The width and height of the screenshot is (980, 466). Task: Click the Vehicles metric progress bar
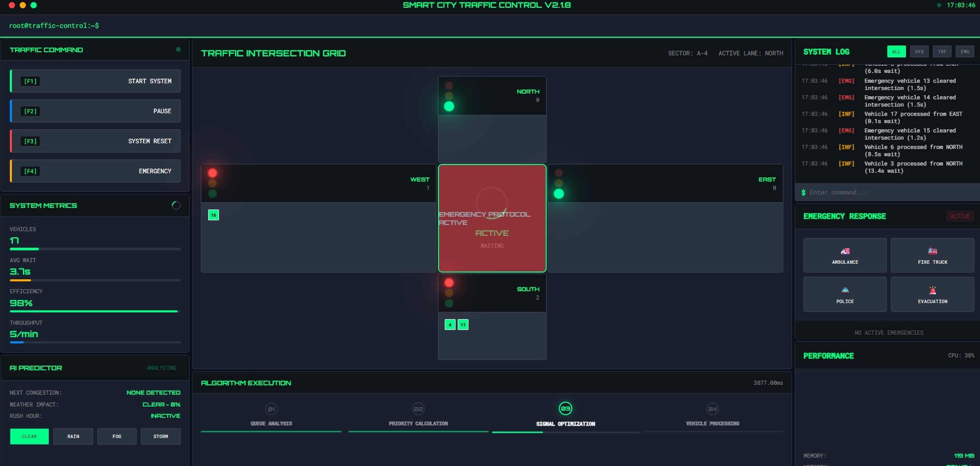point(95,249)
